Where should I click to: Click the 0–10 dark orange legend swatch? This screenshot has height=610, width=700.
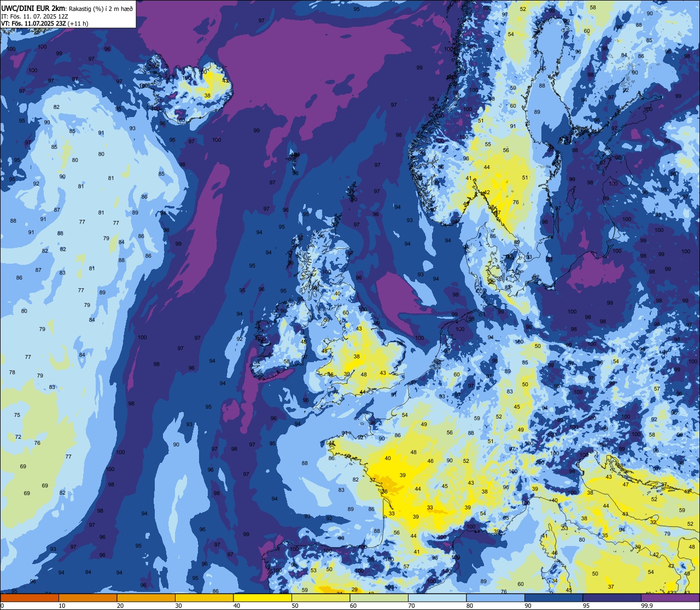(x=30, y=597)
